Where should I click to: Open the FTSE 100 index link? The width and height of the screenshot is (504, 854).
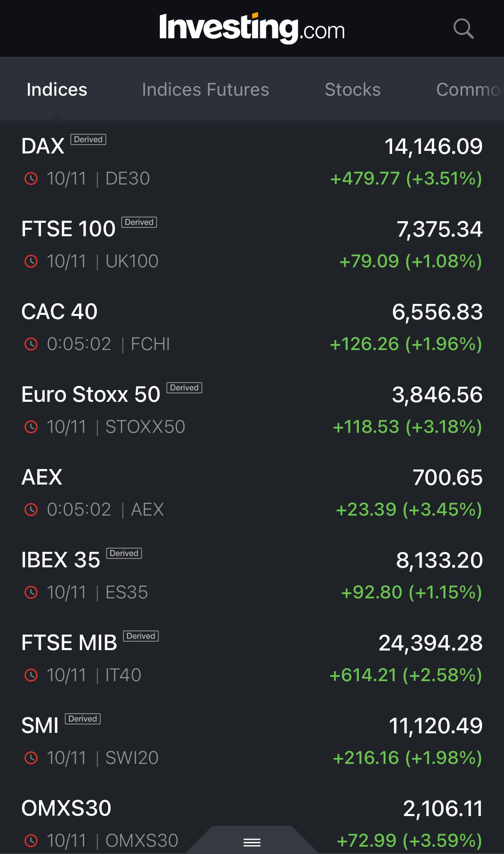click(x=68, y=229)
